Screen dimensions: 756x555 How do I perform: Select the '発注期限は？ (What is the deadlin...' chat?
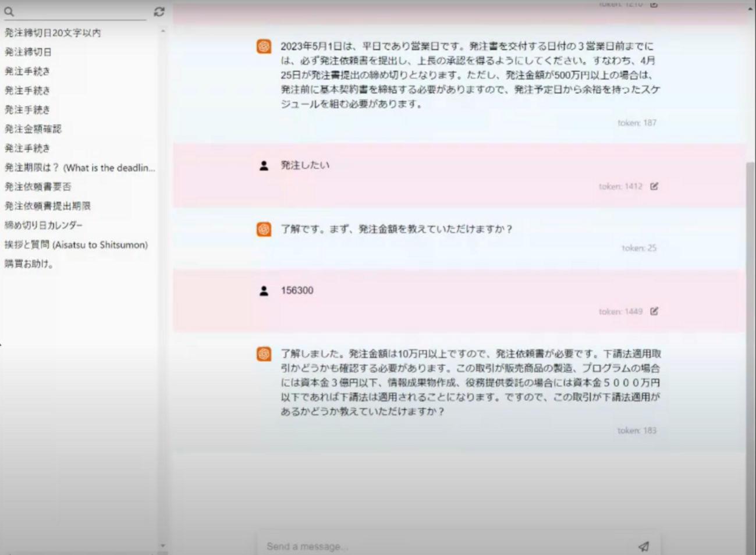coord(80,168)
